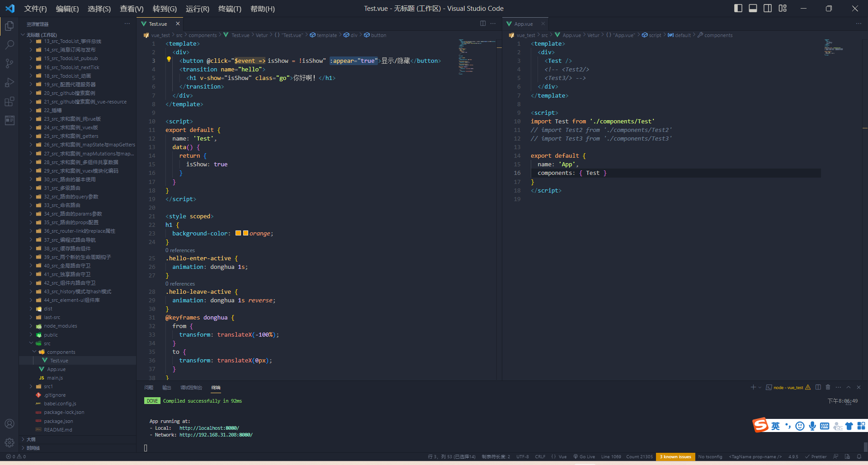
Task: Open the Accounts icon in activity bar
Action: tap(9, 424)
